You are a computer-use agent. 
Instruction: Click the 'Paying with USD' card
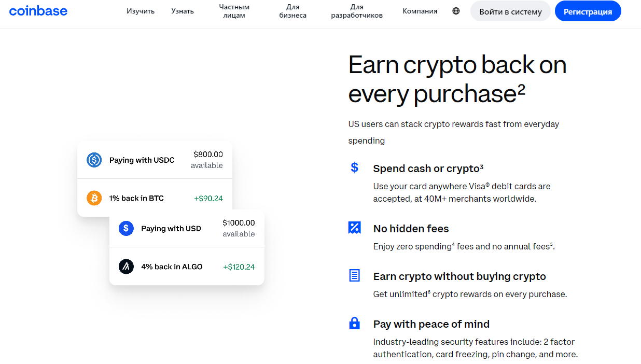(187, 228)
